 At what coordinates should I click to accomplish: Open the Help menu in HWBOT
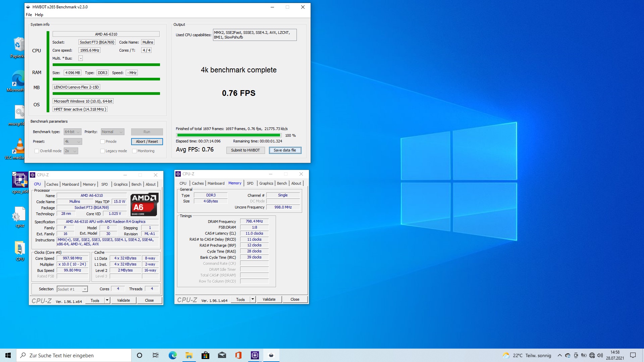coord(39,15)
